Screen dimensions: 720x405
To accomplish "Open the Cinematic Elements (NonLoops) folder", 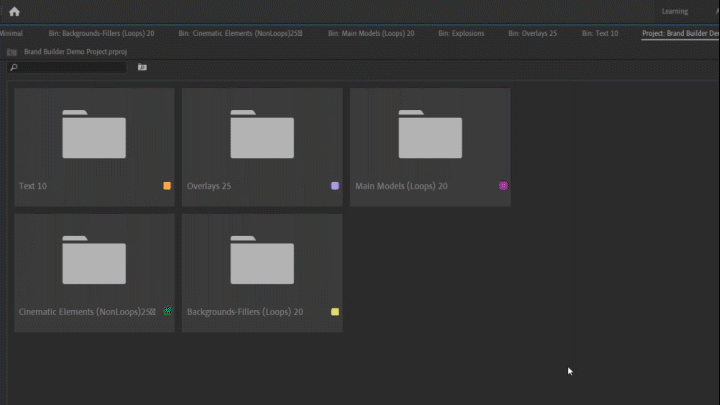I will (x=94, y=264).
